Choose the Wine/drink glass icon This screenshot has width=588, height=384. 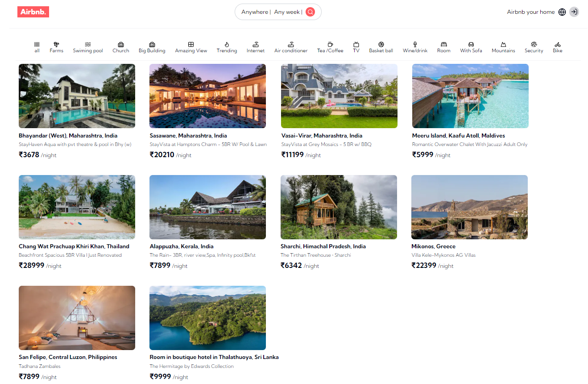[x=415, y=45]
